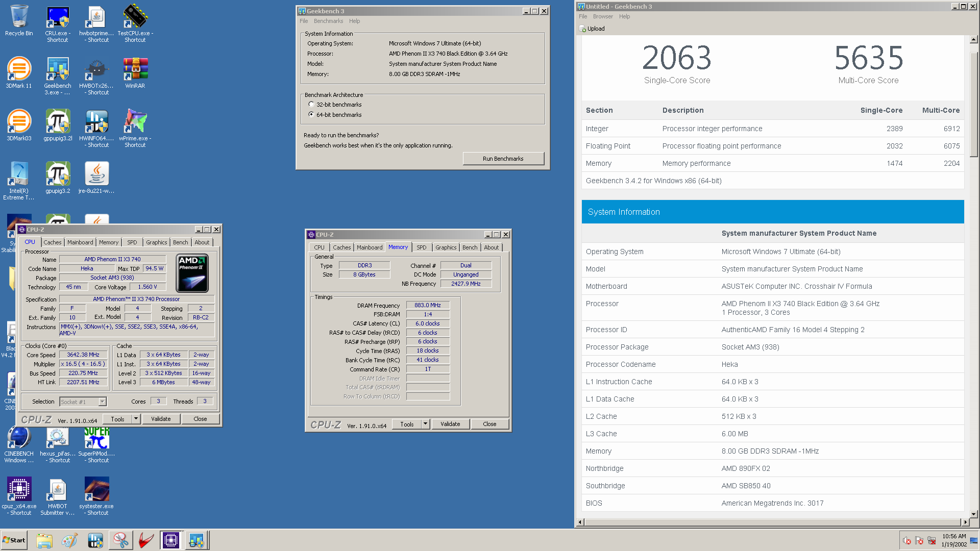The width and height of the screenshot is (980, 551).
Task: Select the Geekbench 3.exe desktop shortcut
Action: click(x=58, y=76)
